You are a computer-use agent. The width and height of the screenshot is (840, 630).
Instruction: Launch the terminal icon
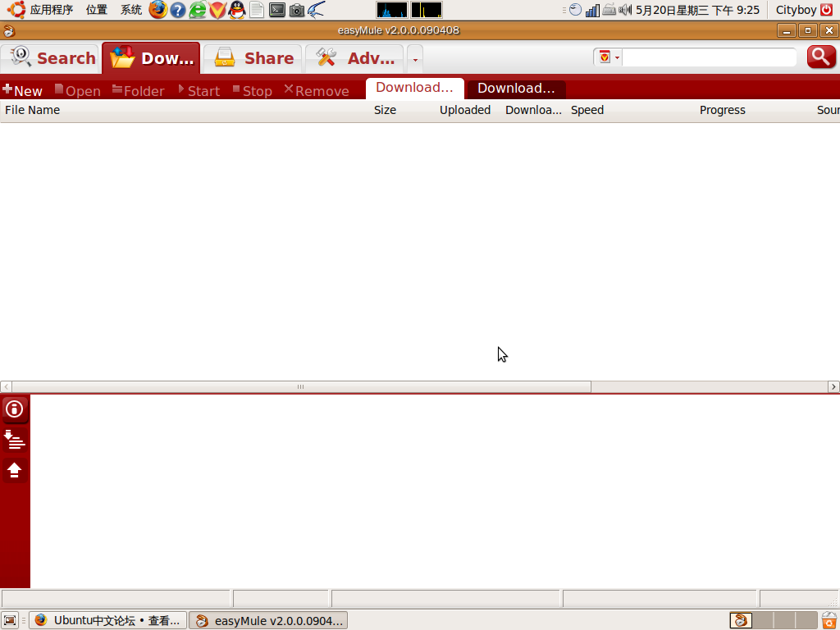coord(277,10)
